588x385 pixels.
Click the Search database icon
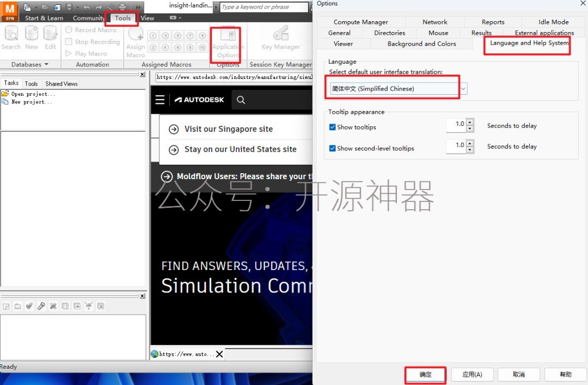tap(11, 38)
